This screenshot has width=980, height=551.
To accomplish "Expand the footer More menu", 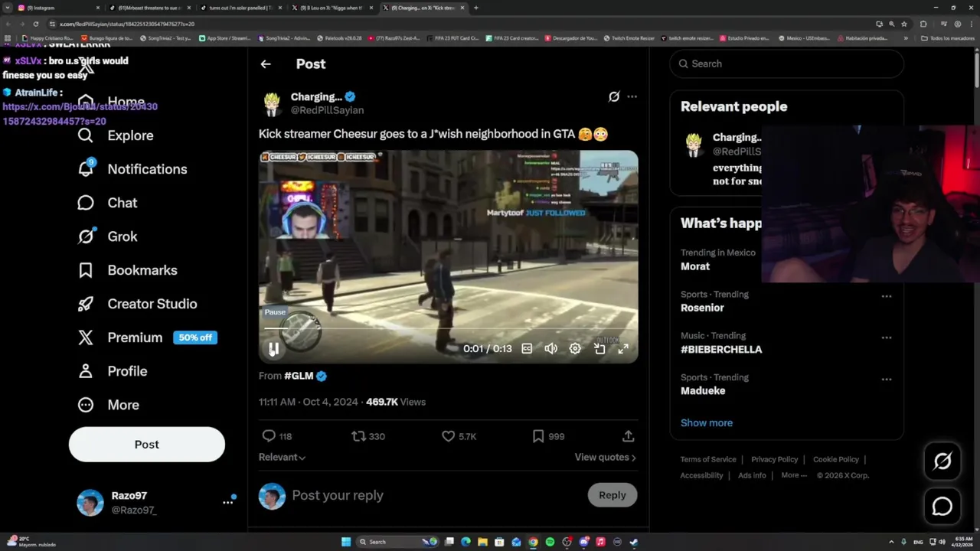I will (x=794, y=475).
